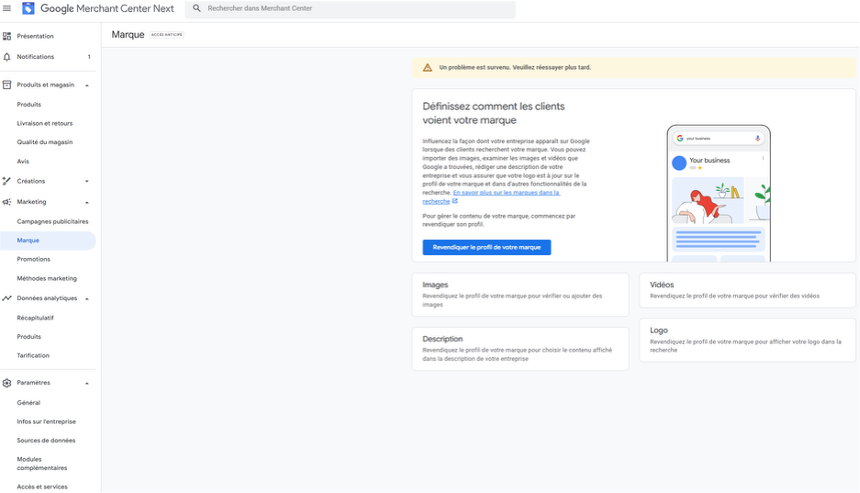860x493 pixels.
Task: Open Campagnes publicitaires menu item
Action: pos(52,221)
